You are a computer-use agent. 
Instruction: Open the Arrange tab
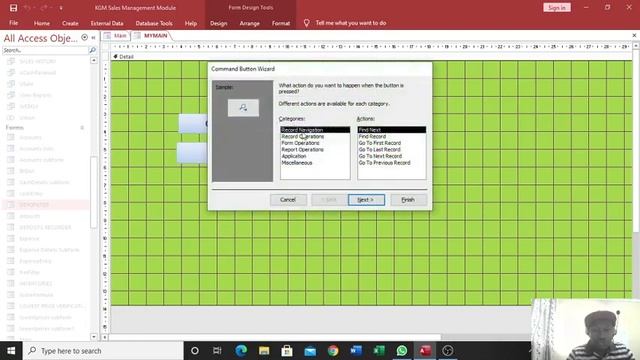click(x=249, y=23)
